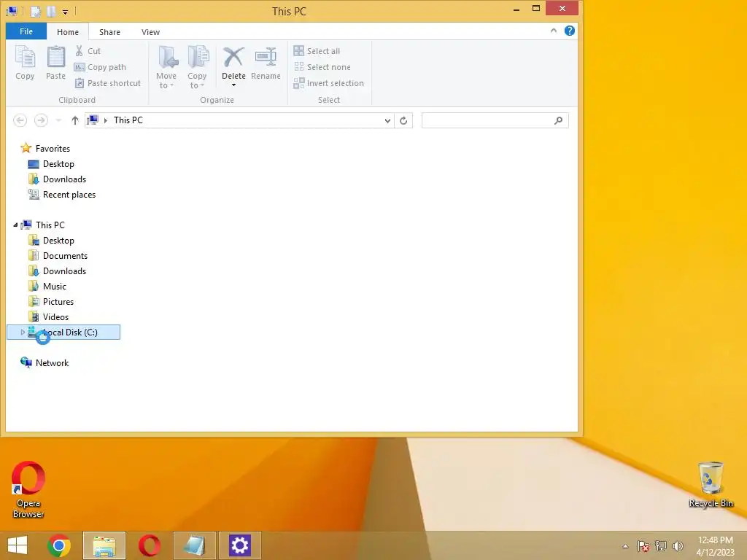Open Opera Browser desktop shortcut
The width and height of the screenshot is (747, 560).
[28, 489]
